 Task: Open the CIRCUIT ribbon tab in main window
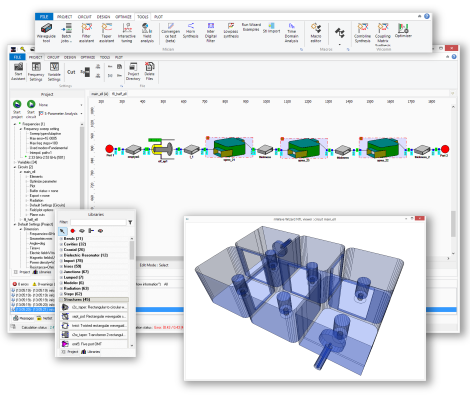[x=53, y=57]
